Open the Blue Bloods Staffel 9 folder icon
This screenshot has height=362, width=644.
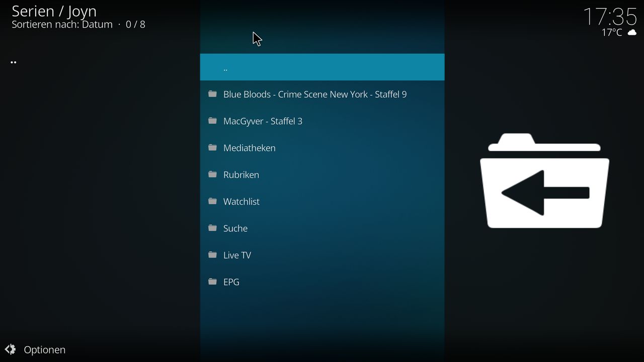point(212,94)
